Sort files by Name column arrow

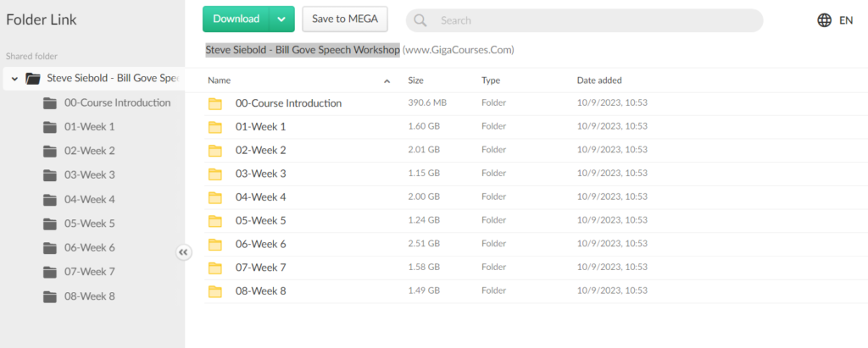pyautogui.click(x=387, y=81)
